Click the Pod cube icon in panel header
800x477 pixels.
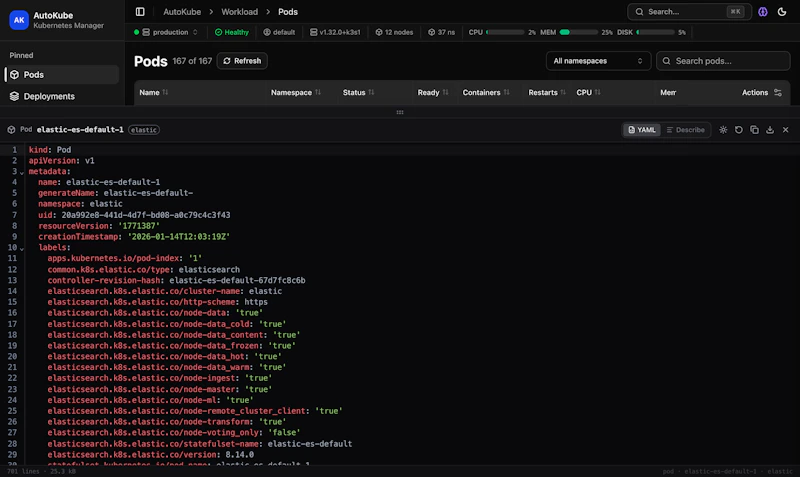click(11, 130)
